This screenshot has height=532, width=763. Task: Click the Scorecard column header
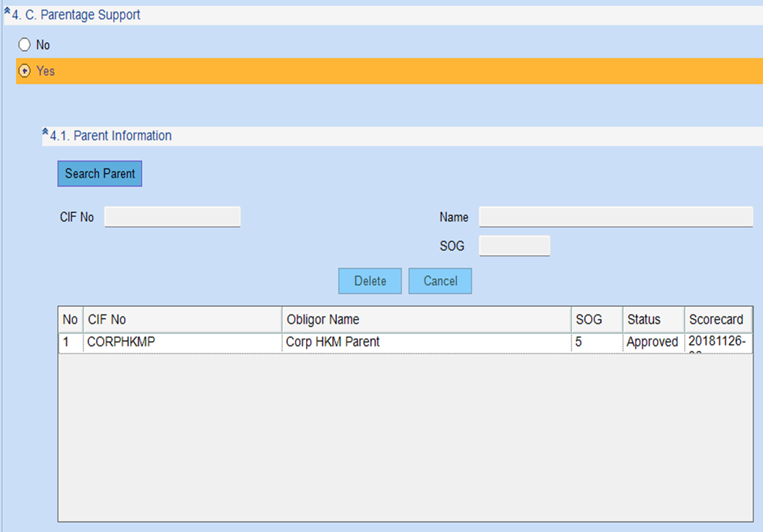[x=717, y=319]
